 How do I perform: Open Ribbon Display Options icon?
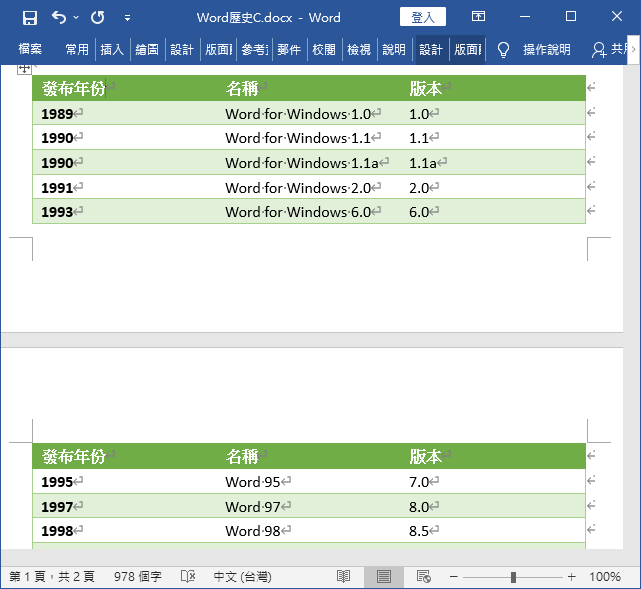478,16
